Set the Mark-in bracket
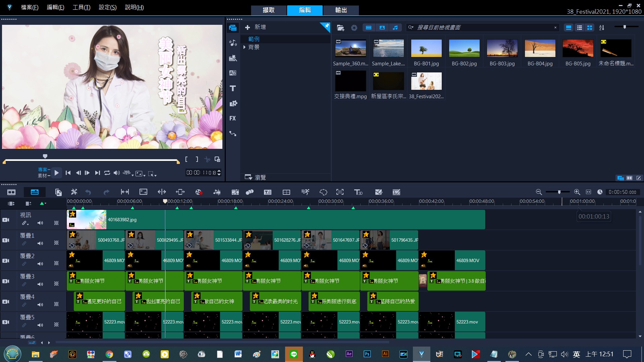Screen dimensions: 644x362 tap(186, 159)
